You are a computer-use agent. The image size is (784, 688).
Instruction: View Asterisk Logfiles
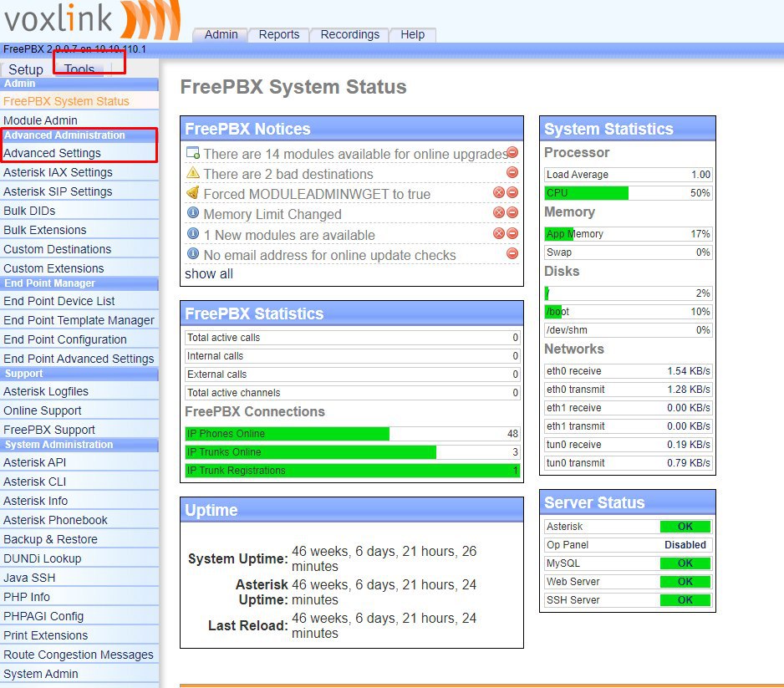click(79, 391)
